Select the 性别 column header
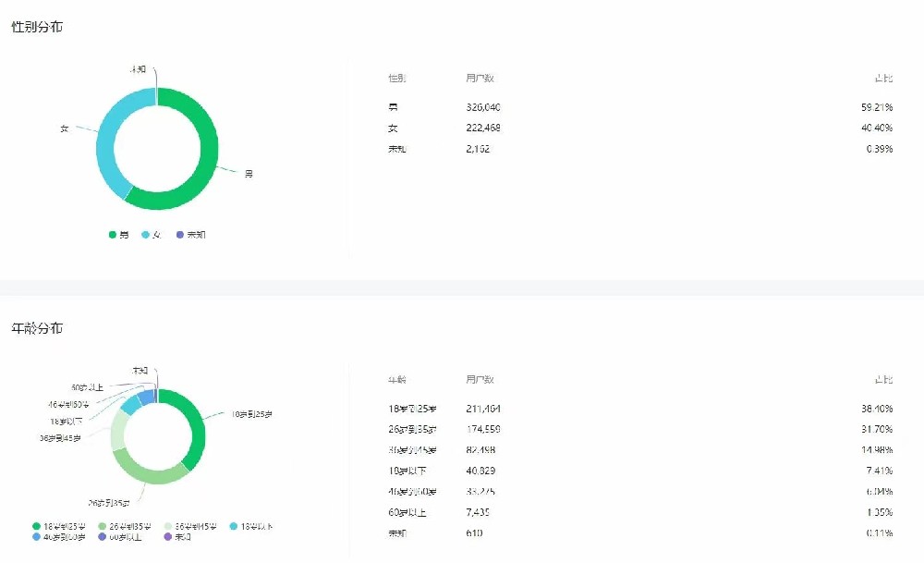 tap(396, 78)
